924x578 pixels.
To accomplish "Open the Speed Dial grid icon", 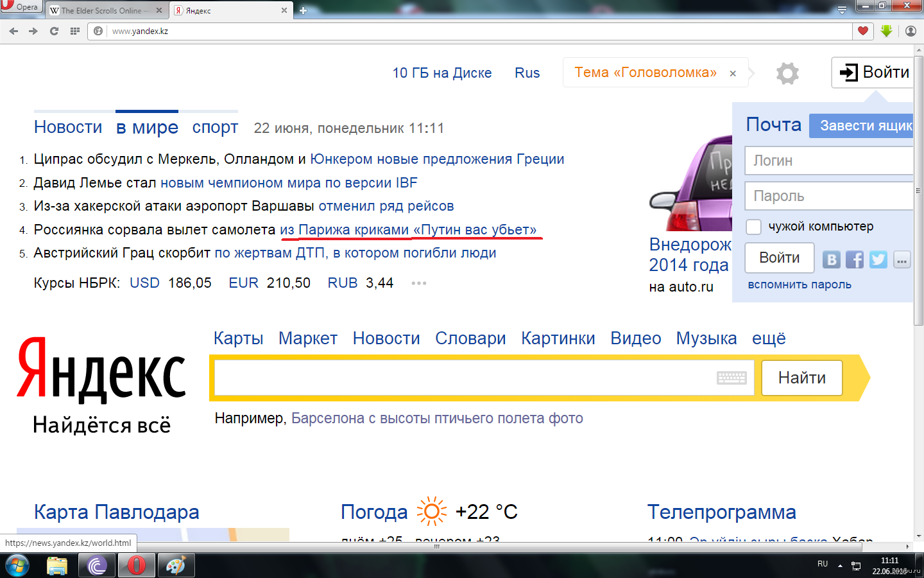I will point(75,31).
